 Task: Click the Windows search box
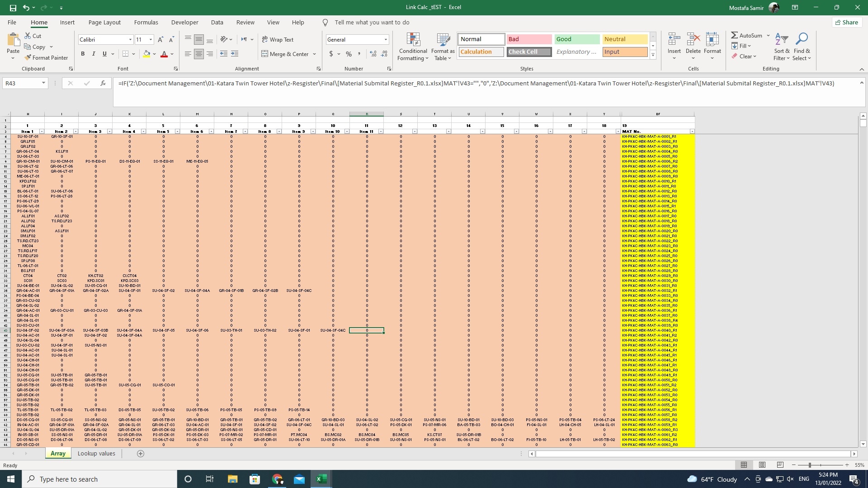coord(99,479)
